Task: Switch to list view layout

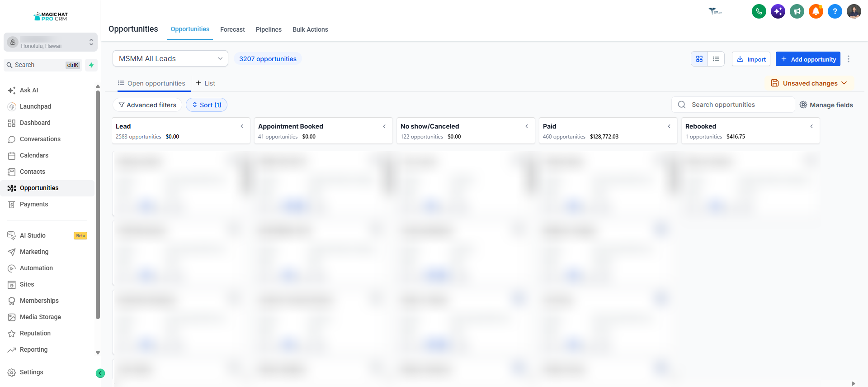Action: (x=716, y=59)
